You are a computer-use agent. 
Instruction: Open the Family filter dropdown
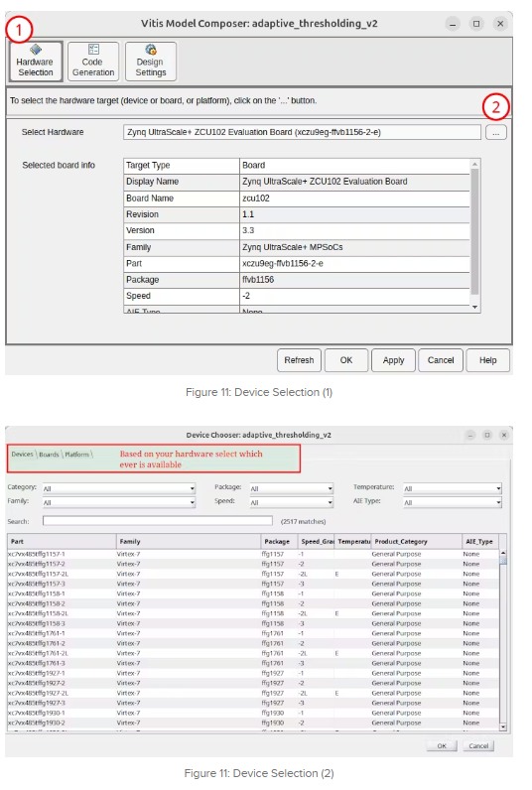click(119, 502)
